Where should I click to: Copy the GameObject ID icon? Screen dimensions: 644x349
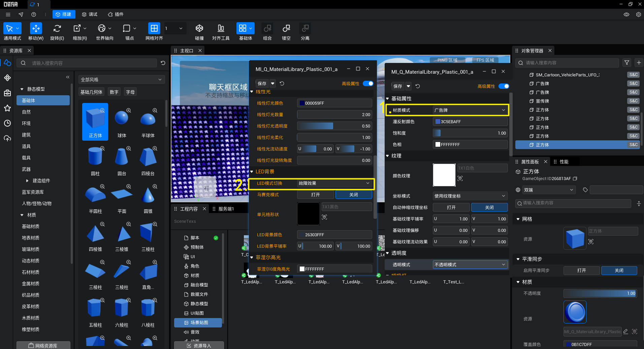pos(575,179)
